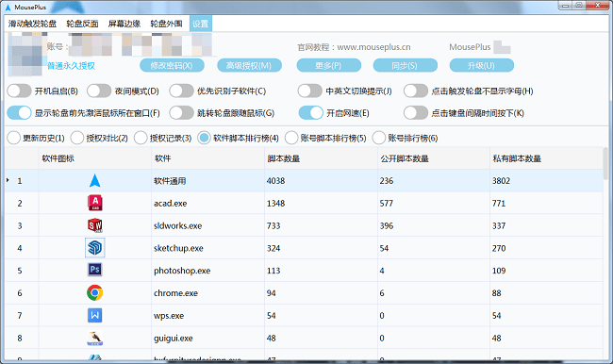Toggle 跳转轮盘跟随鼠标(G) switch
The height and width of the screenshot is (364, 613).
coord(181,112)
